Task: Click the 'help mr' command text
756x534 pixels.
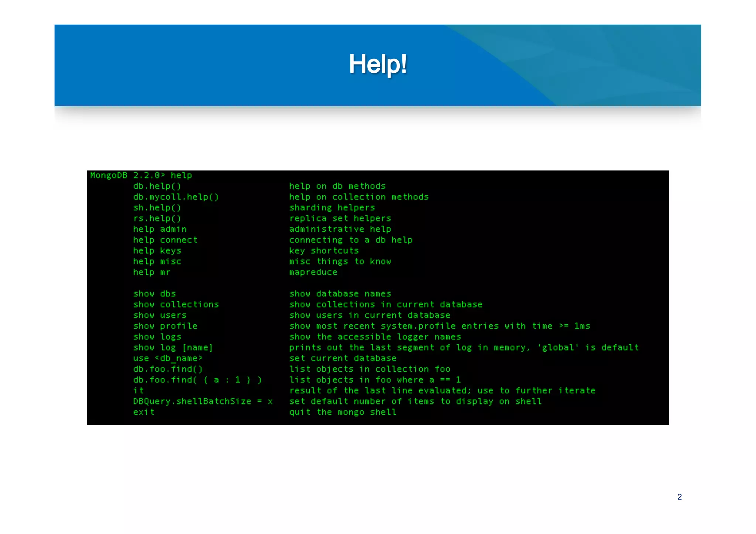Action: pos(151,272)
